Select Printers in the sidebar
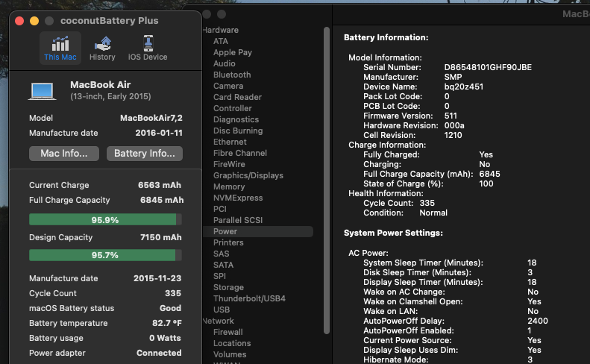The image size is (590, 364). 228,242
